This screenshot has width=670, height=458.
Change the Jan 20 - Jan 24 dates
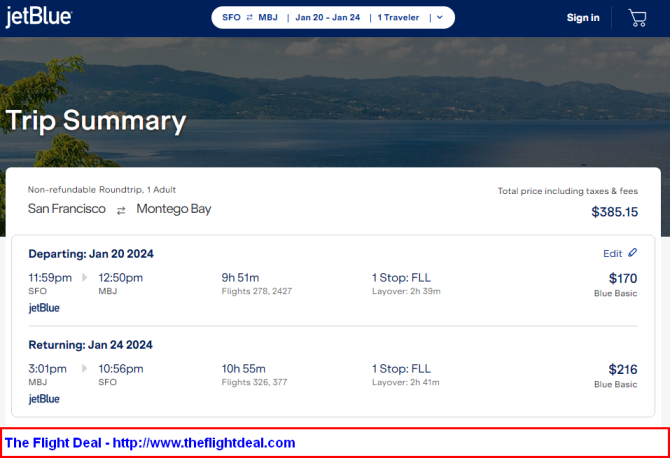(x=328, y=18)
